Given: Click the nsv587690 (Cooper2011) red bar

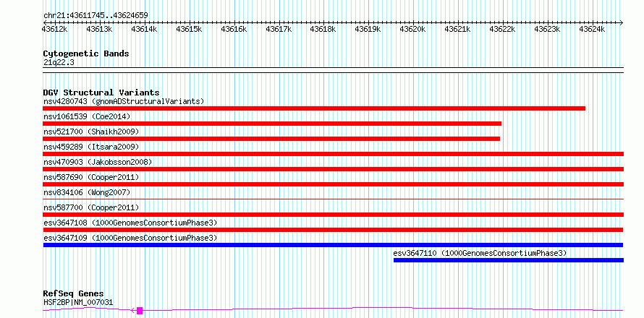Looking at the screenshot, I should (334, 184).
